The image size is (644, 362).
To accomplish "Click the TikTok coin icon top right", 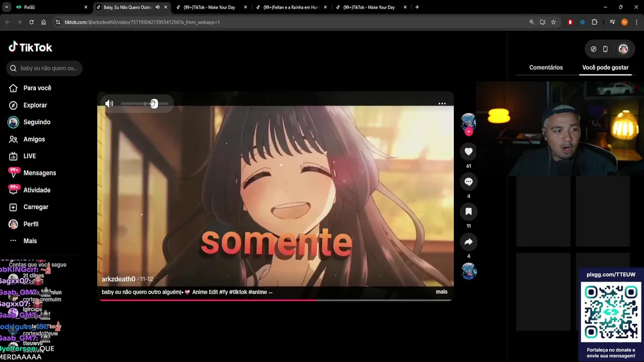I will point(593,49).
